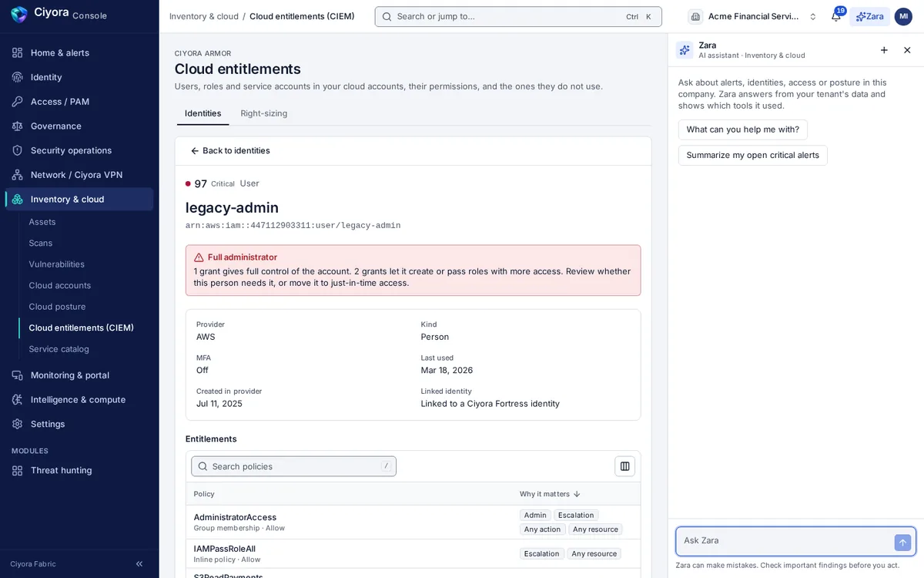Click the Last used Mar 18, 2026 value
The width and height of the screenshot is (924, 578).
[x=447, y=370]
